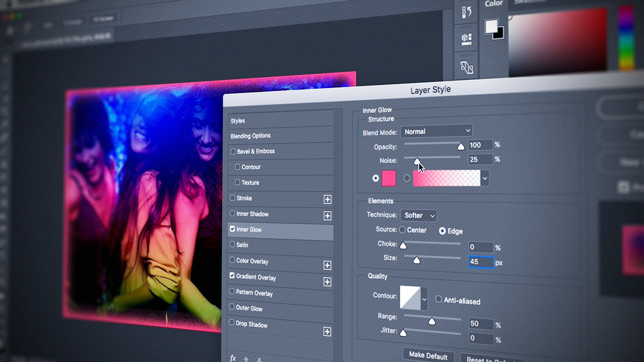Toggle the Anti-aliased checkbox
The image size is (644, 362).
(438, 299)
